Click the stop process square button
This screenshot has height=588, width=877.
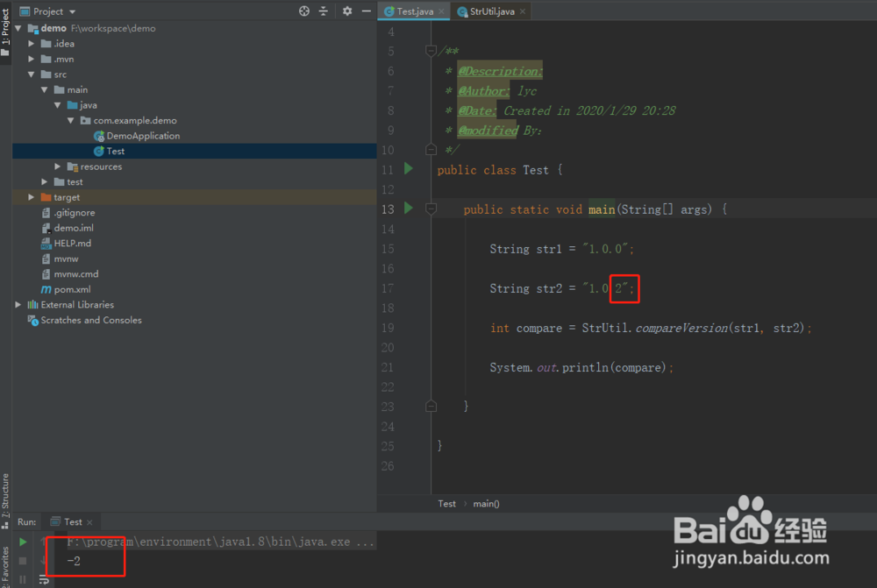[x=23, y=561]
